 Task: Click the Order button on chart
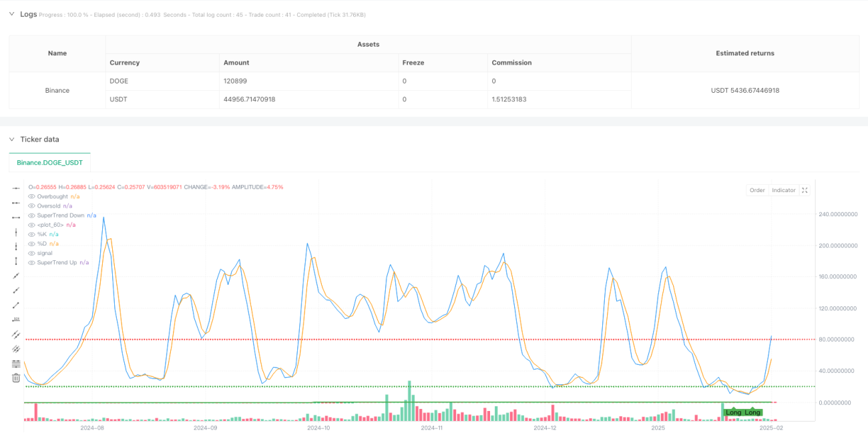click(757, 190)
